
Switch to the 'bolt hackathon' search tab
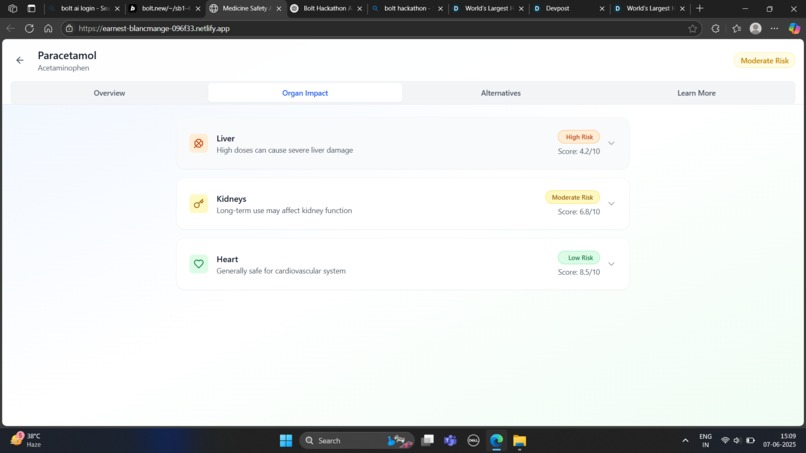[x=408, y=9]
